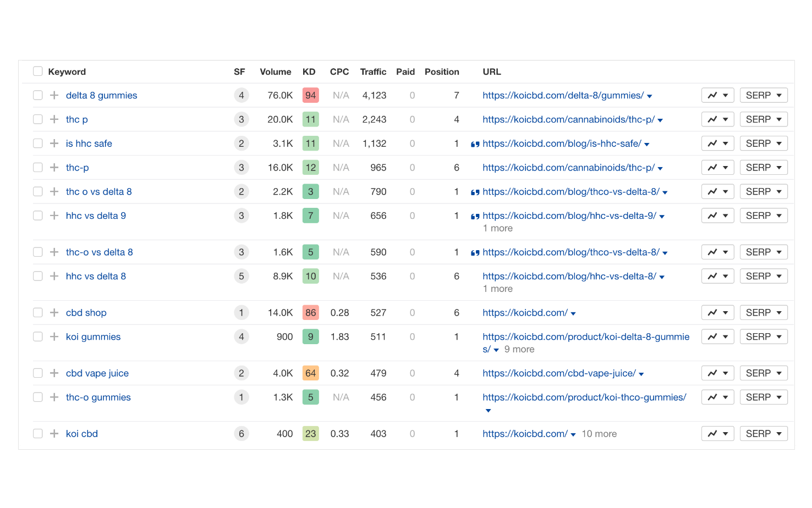
Task: Open the koicbd.com/blog/hhc-vs-delta-8/ URL
Action: (x=569, y=277)
